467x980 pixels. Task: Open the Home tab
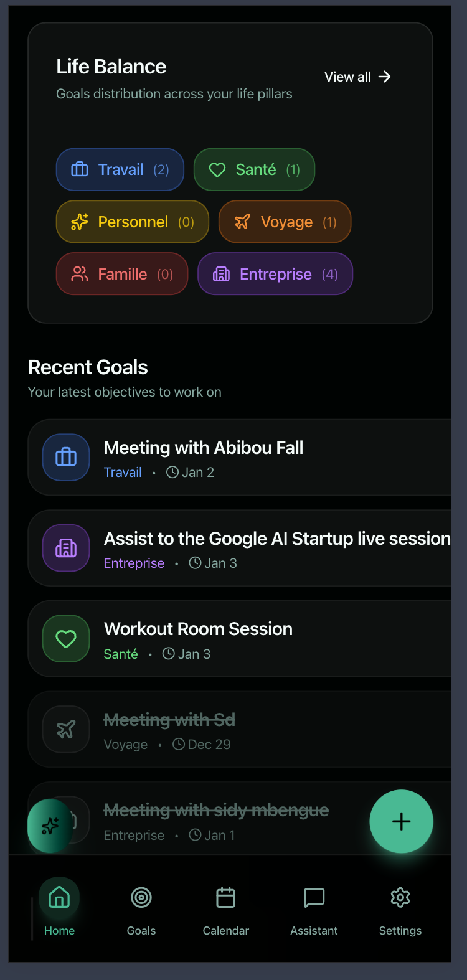point(59,907)
